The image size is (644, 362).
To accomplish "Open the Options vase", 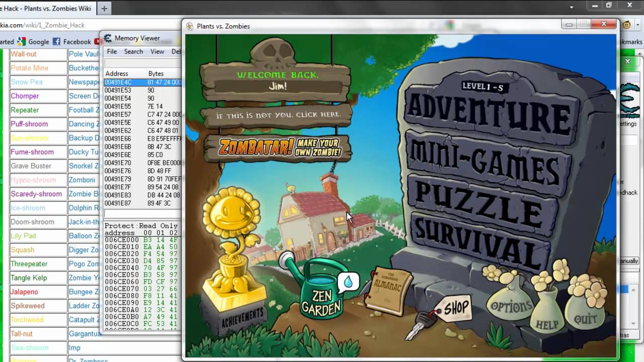I will (511, 301).
